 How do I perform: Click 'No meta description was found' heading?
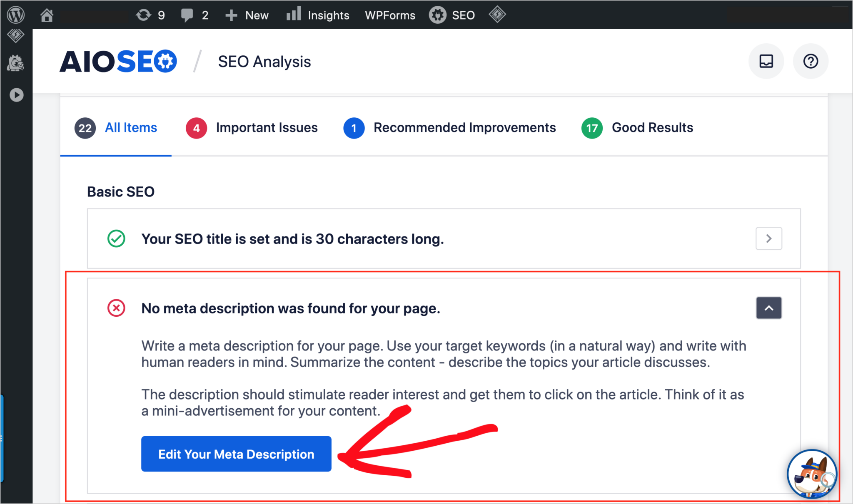pos(291,308)
